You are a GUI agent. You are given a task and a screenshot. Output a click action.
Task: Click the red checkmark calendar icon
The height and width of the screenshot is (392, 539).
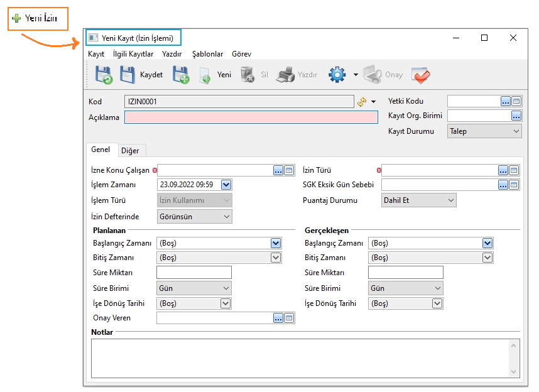click(x=420, y=75)
